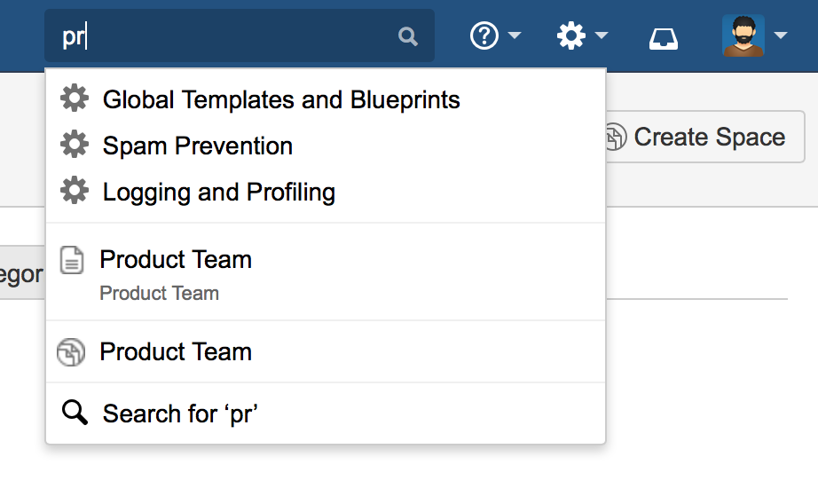818x504 pixels.
Task: Open the administration gear icon in header
Action: click(x=571, y=36)
